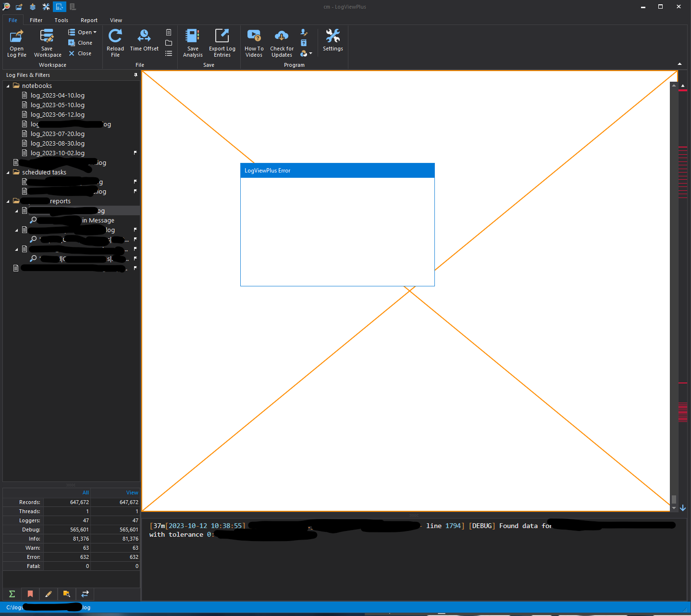Click Debug count 565,601 in All column
This screenshot has width=691, height=616.
pyautogui.click(x=79, y=530)
